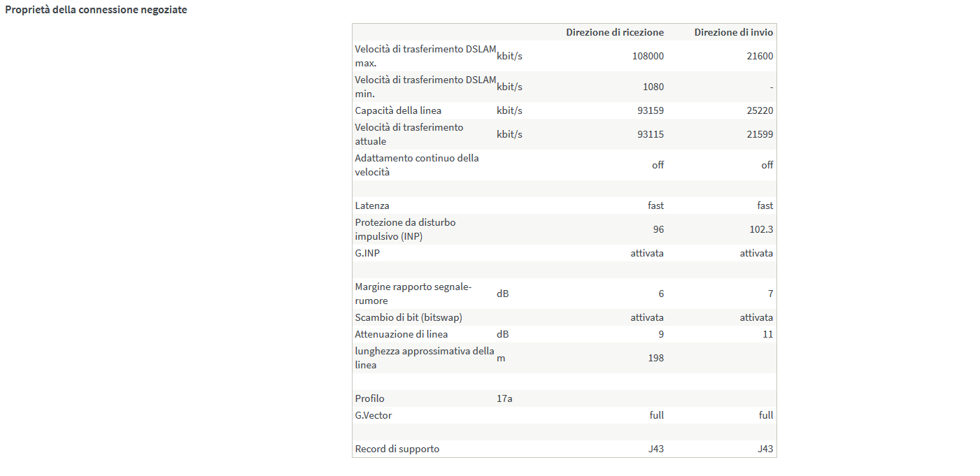Select the 93115 current transfer rate

(x=651, y=134)
